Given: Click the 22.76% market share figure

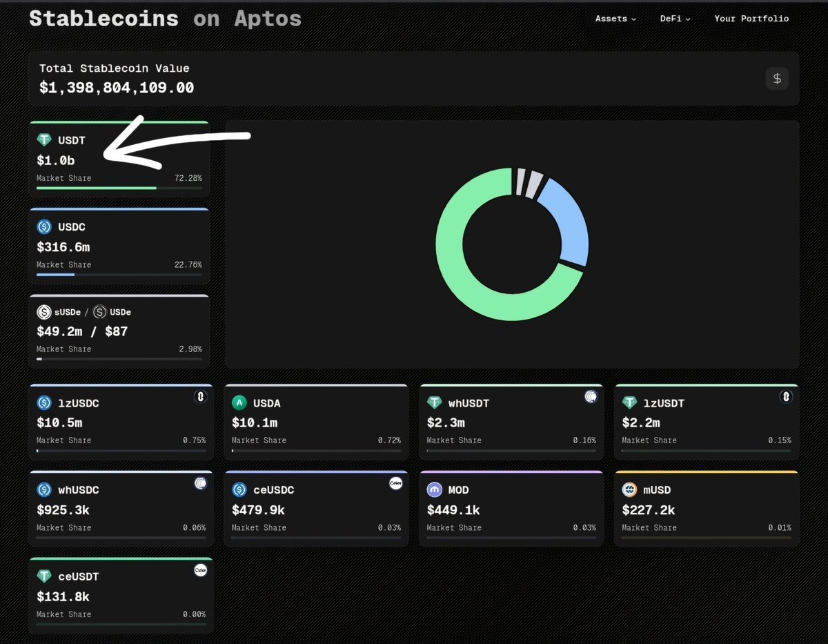Looking at the screenshot, I should 188,265.
